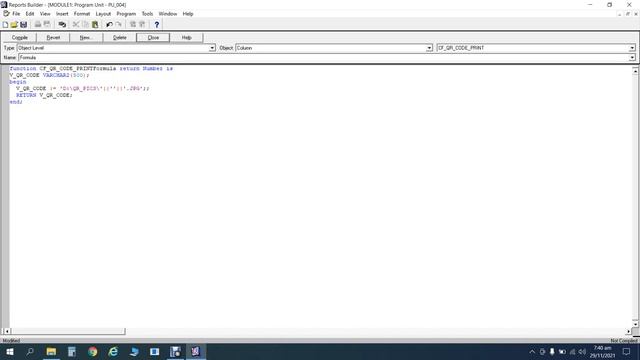Click the New... button

click(x=86, y=38)
